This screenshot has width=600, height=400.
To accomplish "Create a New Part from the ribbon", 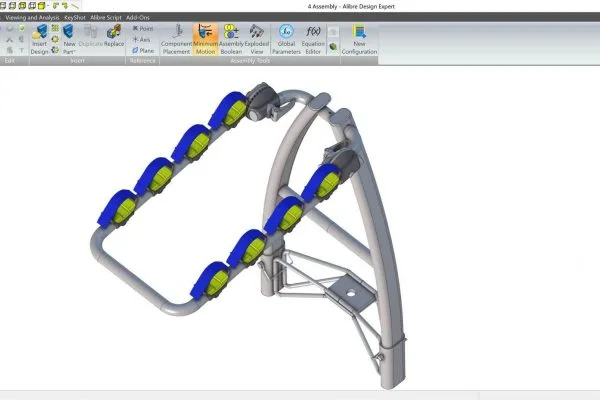I will point(69,39).
